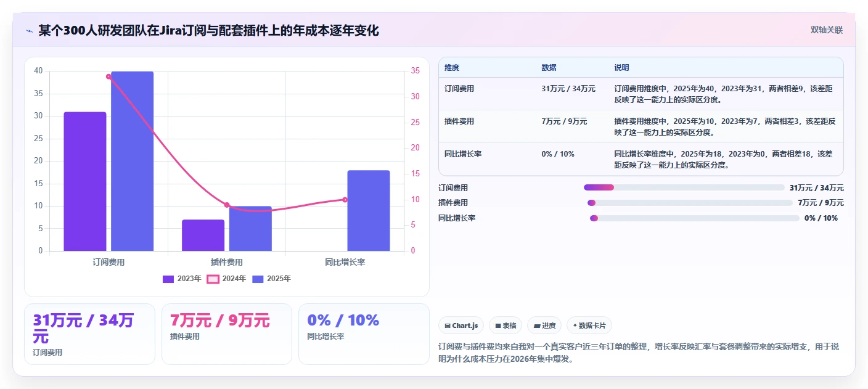This screenshot has height=389, width=868.
Task: Click the 订阅费用 x-axis label
Action: tap(108, 262)
